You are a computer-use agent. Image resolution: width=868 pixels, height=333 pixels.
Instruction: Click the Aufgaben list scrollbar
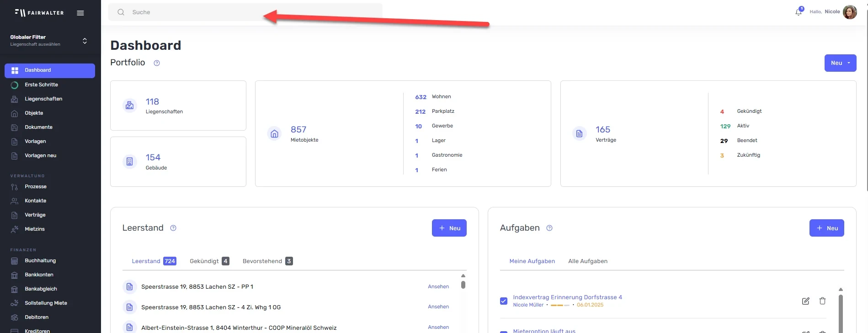pos(841,313)
